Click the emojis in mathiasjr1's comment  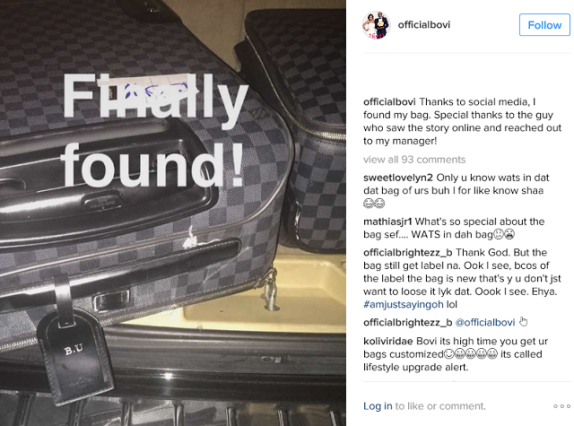click(x=504, y=234)
